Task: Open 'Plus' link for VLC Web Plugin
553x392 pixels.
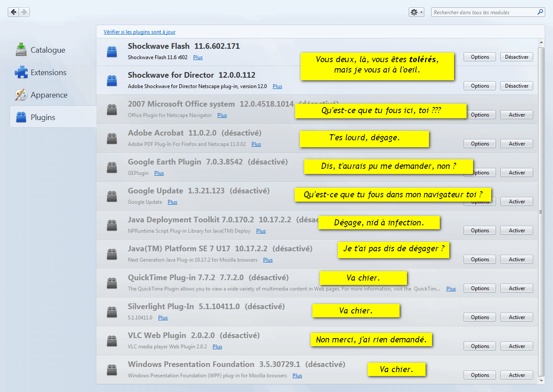Action: click(x=217, y=347)
